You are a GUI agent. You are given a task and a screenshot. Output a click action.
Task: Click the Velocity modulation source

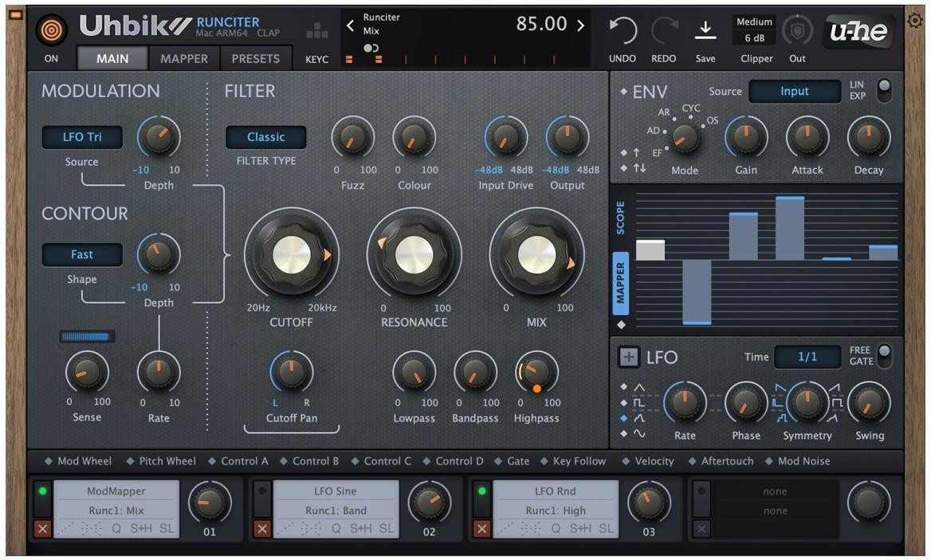654,461
